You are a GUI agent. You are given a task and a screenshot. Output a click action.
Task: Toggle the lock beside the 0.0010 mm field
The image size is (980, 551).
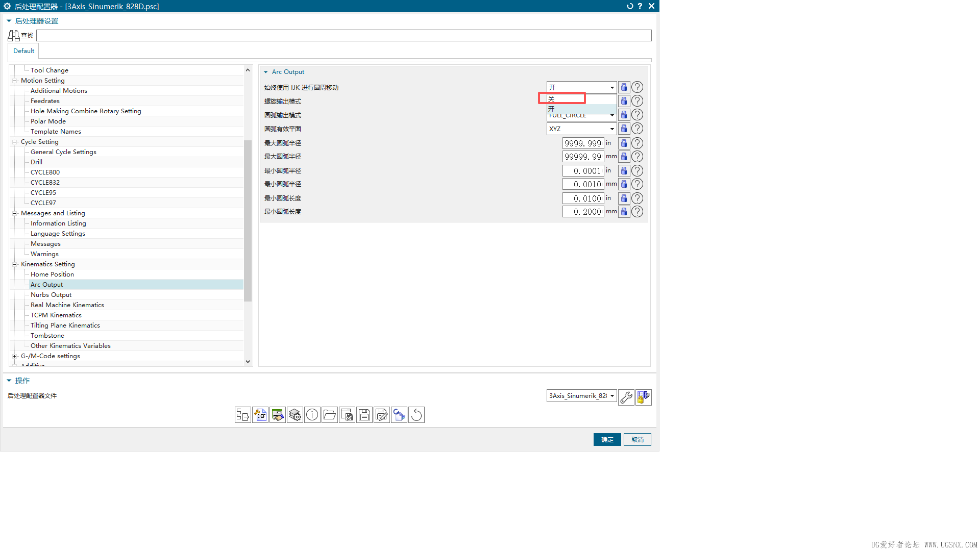(624, 184)
